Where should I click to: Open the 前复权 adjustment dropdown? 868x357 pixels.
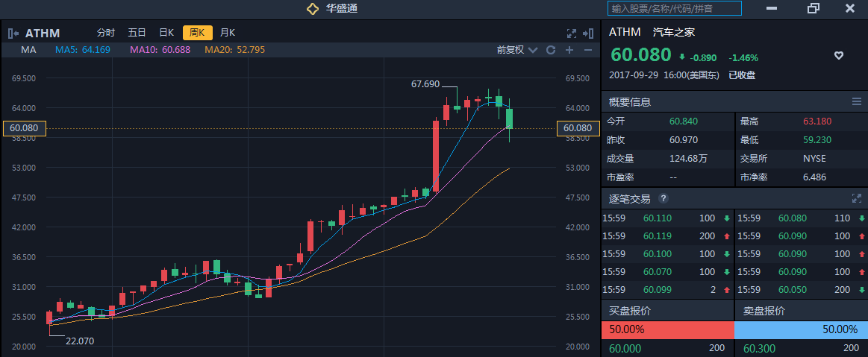pyautogui.click(x=516, y=50)
